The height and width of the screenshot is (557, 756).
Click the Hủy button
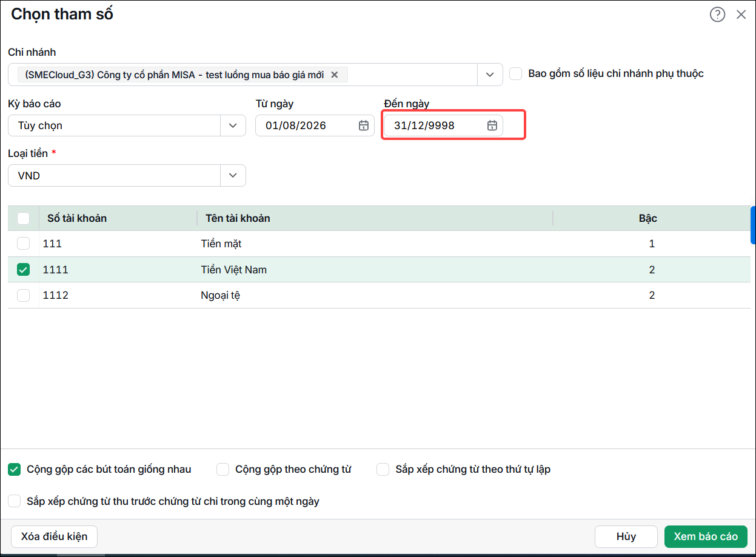626,536
